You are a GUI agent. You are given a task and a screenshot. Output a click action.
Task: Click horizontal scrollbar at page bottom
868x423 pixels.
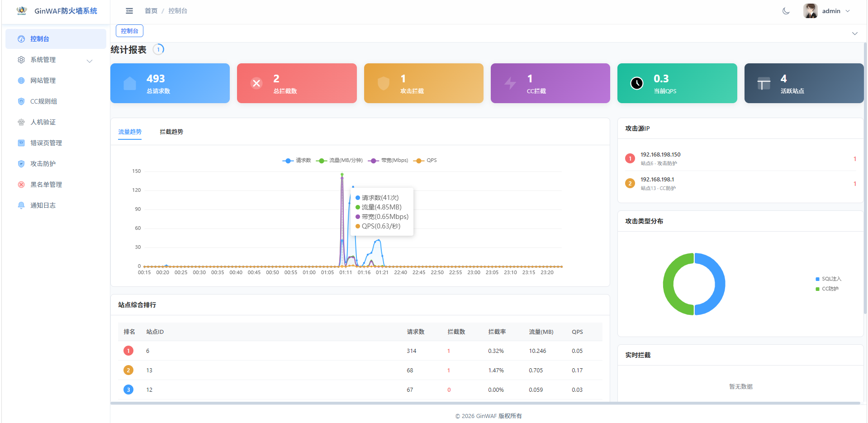click(485, 403)
